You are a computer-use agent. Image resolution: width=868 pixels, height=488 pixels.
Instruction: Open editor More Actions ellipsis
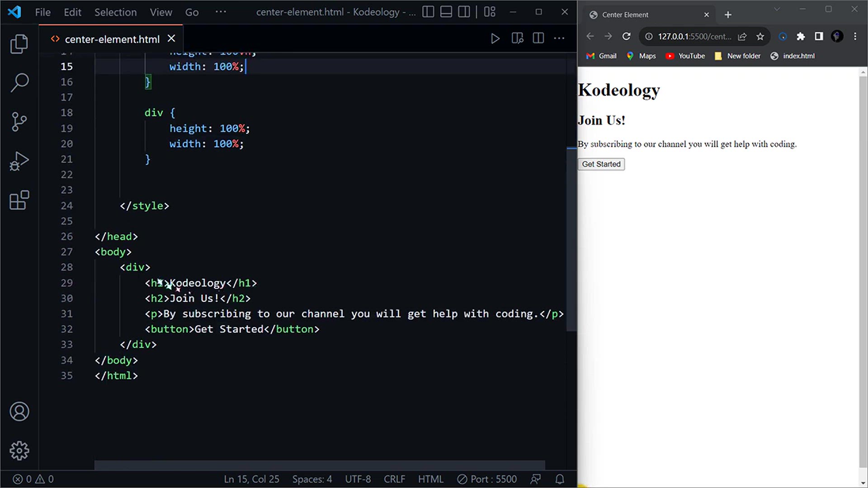[559, 38]
